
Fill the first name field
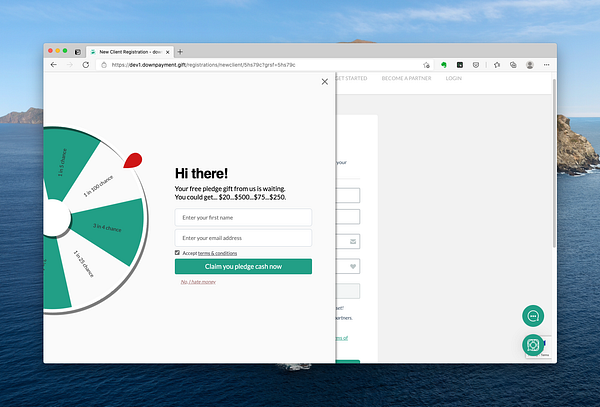pyautogui.click(x=243, y=217)
